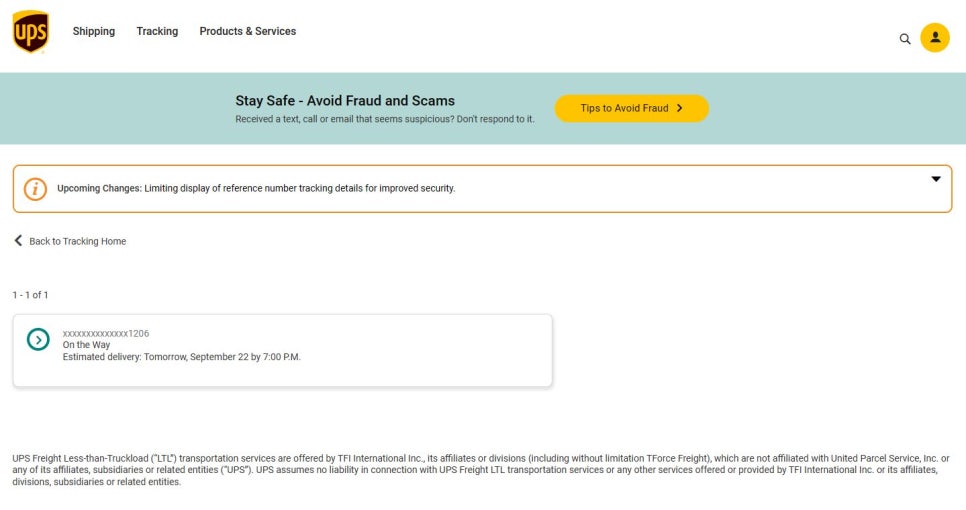The height and width of the screenshot is (510, 966).
Task: Click the UPS shield logo
Action: pyautogui.click(x=30, y=31)
